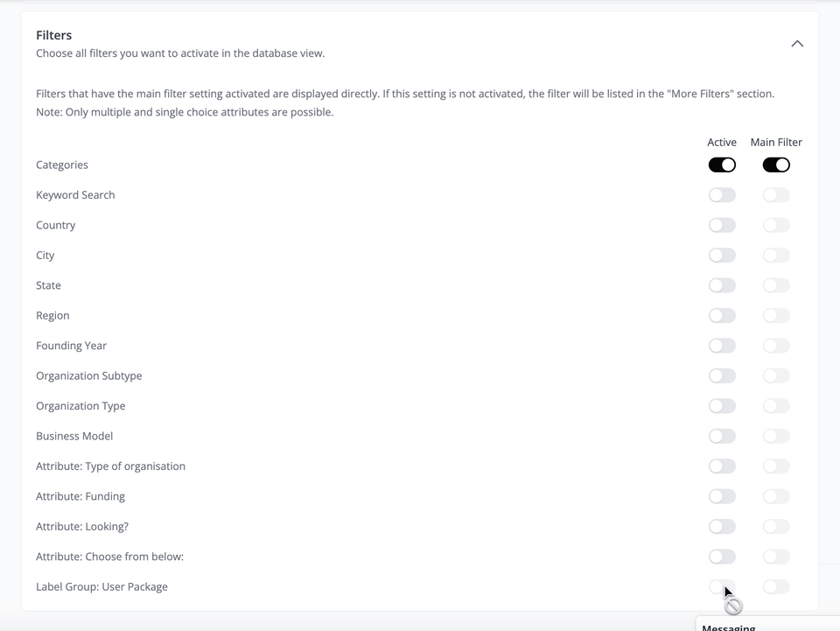Toggle Keyword Search Main Filter switch

[776, 195]
